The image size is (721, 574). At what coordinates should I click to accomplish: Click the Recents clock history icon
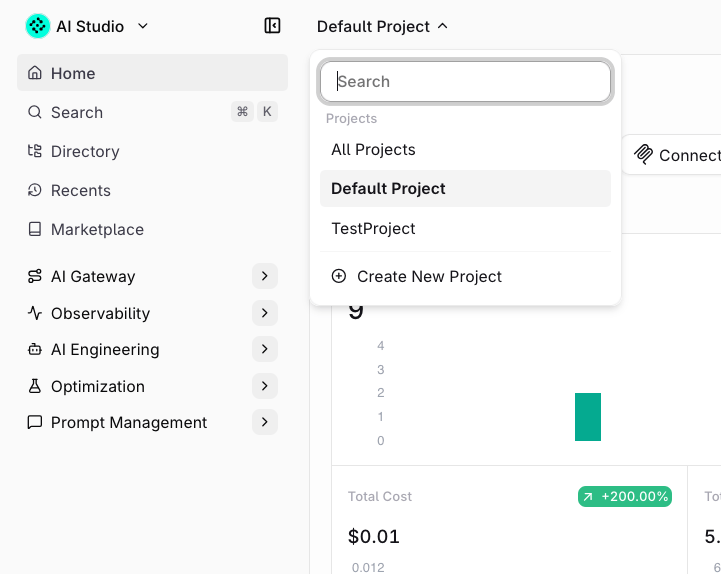pos(34,190)
